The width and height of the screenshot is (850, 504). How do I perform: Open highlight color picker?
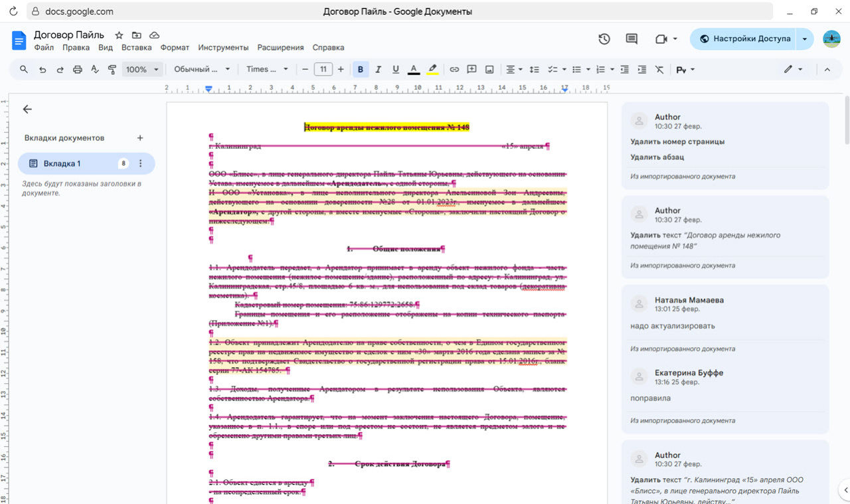pos(432,69)
